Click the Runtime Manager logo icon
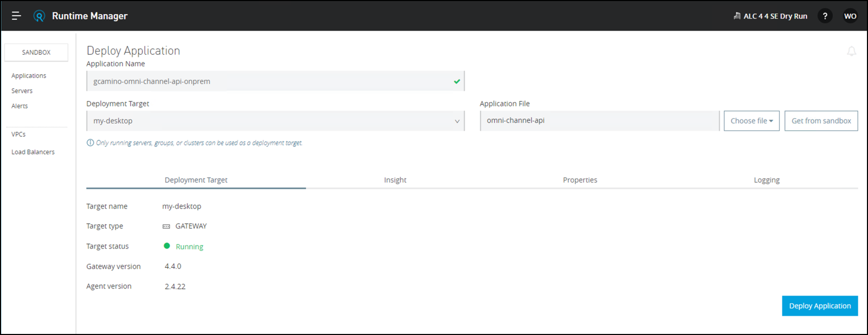Viewport: 868px width, 335px height. point(39,16)
